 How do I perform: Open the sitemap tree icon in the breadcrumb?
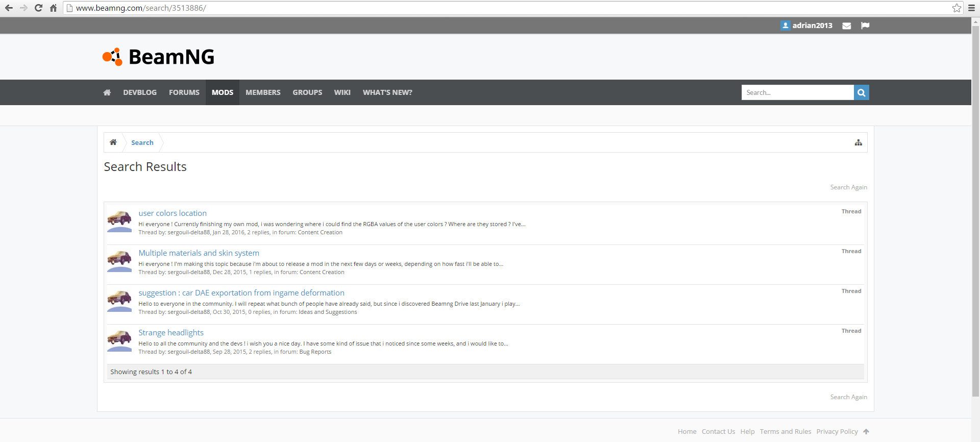[859, 142]
